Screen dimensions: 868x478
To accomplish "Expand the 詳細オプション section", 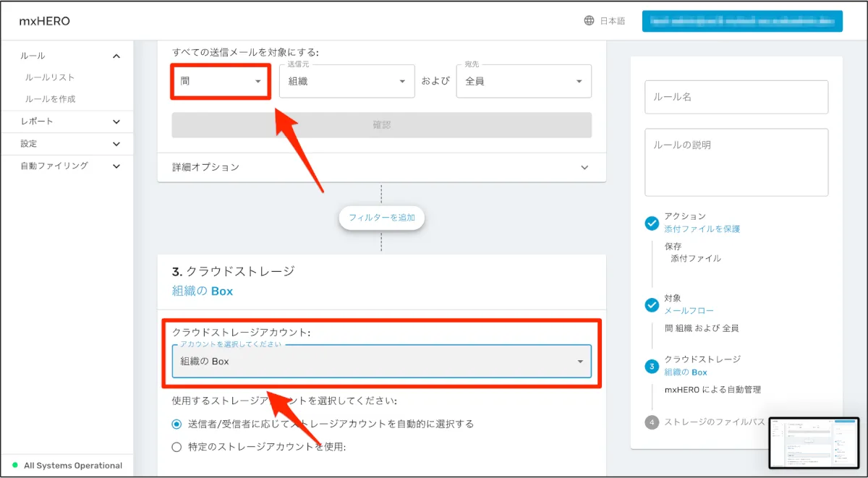I will [381, 167].
